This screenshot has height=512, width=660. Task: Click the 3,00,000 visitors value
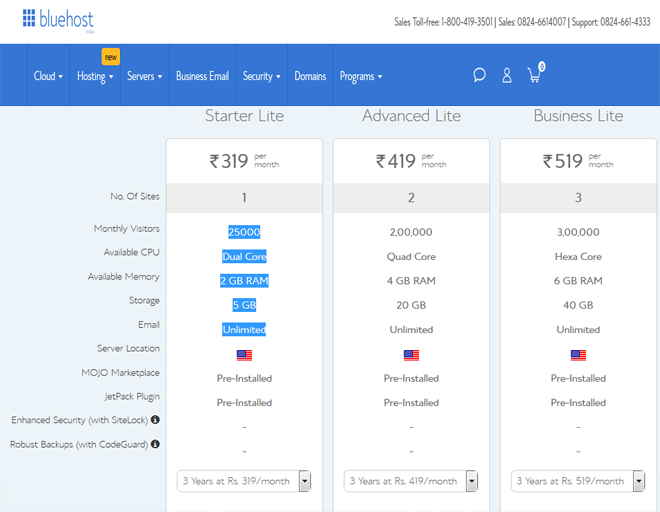tap(578, 232)
